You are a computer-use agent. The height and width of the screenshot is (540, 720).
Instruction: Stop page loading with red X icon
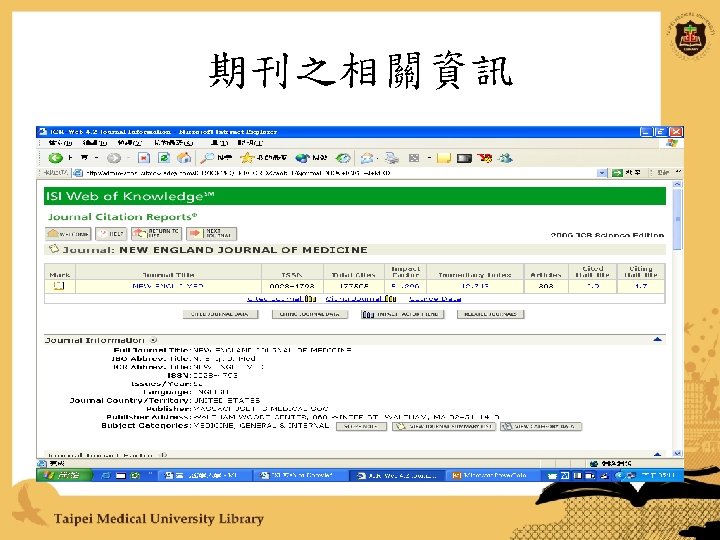[144, 158]
